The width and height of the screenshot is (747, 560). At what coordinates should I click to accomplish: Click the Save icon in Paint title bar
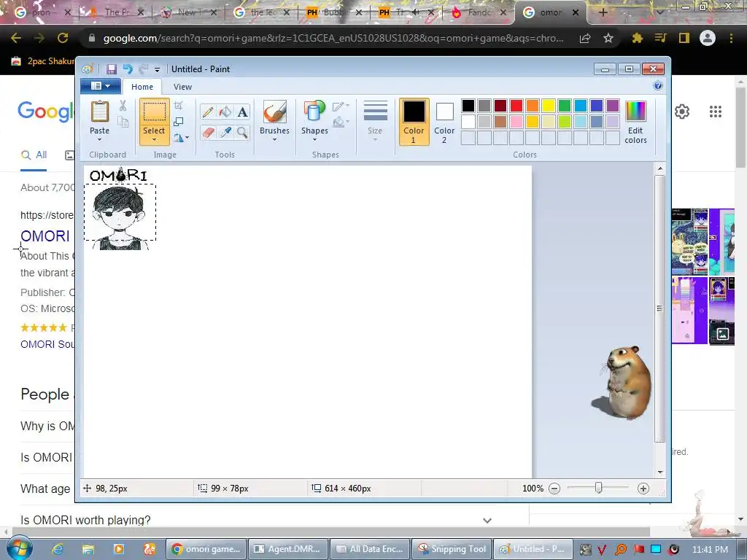pyautogui.click(x=111, y=69)
